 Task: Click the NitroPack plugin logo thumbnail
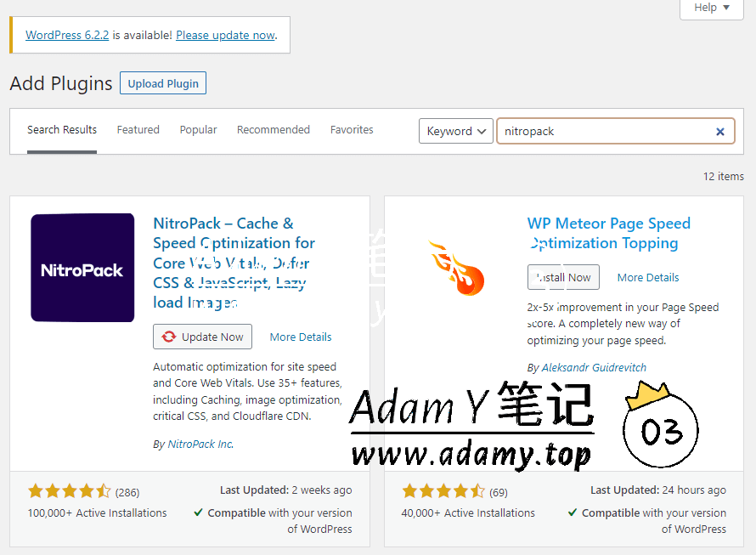[82, 268]
